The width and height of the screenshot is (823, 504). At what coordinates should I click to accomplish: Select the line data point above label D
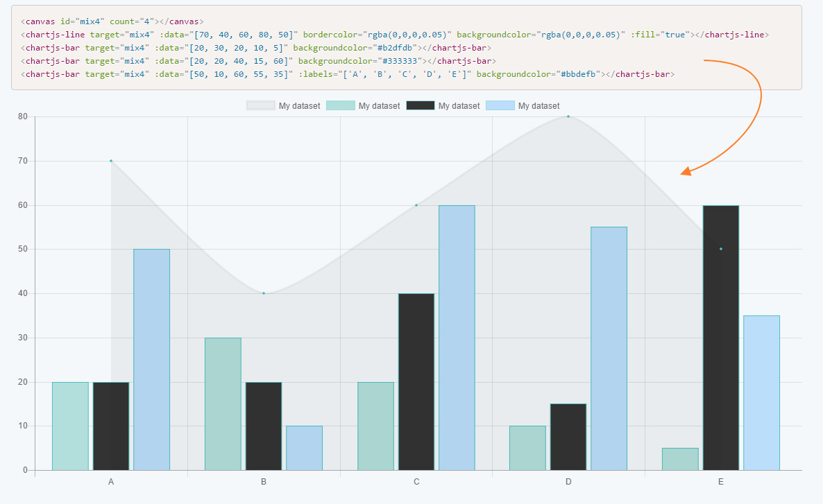point(569,117)
